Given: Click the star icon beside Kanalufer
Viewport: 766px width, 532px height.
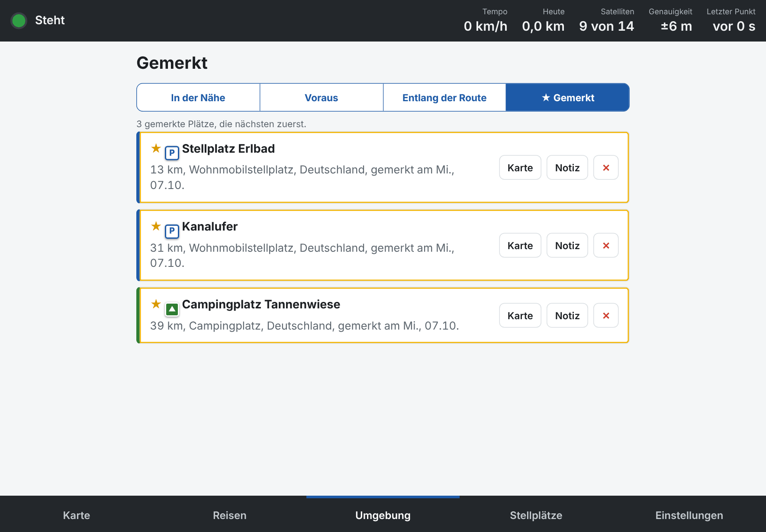Looking at the screenshot, I should click(156, 226).
